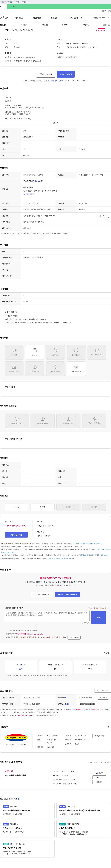111x868 pixels.
Task: Show the 빅데이터 추천 정보 info icon
Action: tap(19, 799)
